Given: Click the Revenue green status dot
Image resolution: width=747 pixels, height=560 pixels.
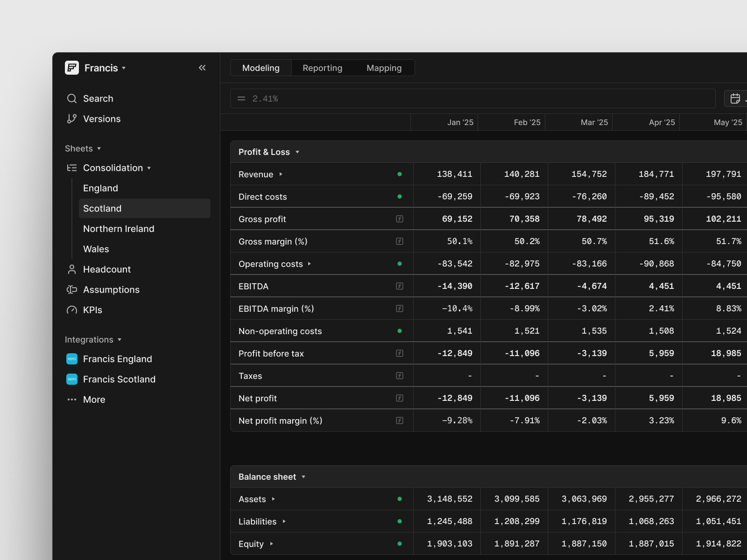Looking at the screenshot, I should (400, 174).
